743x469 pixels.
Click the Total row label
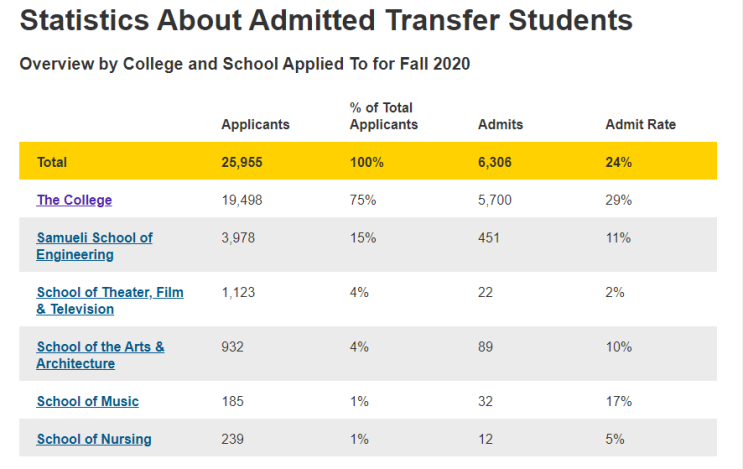coord(52,162)
